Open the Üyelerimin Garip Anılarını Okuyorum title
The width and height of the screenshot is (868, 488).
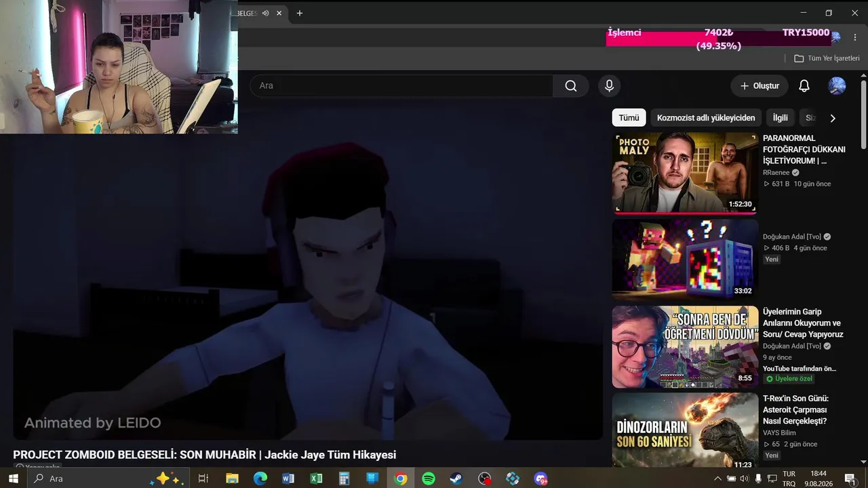[803, 323]
